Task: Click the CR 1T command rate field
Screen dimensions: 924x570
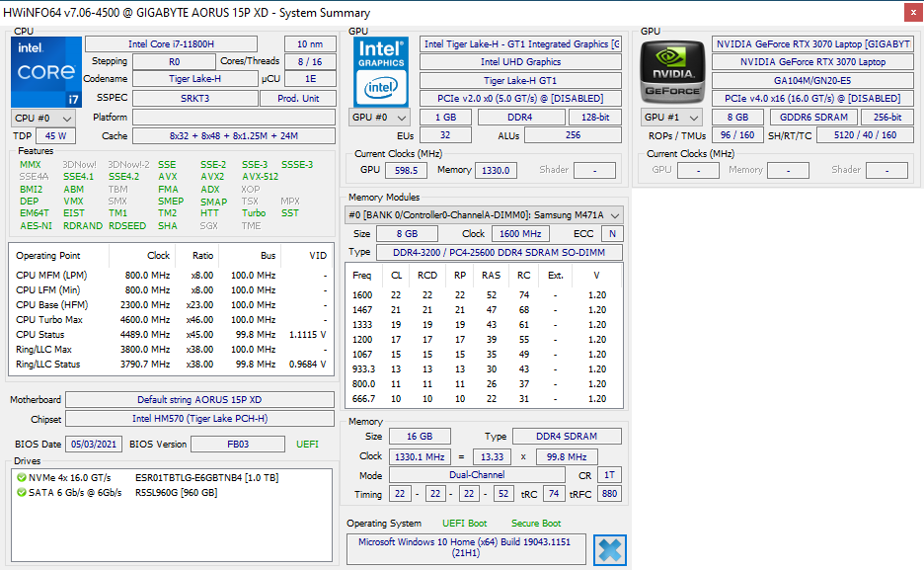Action: click(x=609, y=475)
